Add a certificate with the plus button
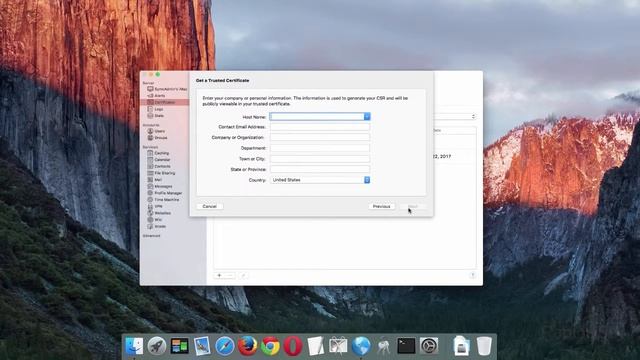The height and width of the screenshot is (360, 640). click(219, 276)
